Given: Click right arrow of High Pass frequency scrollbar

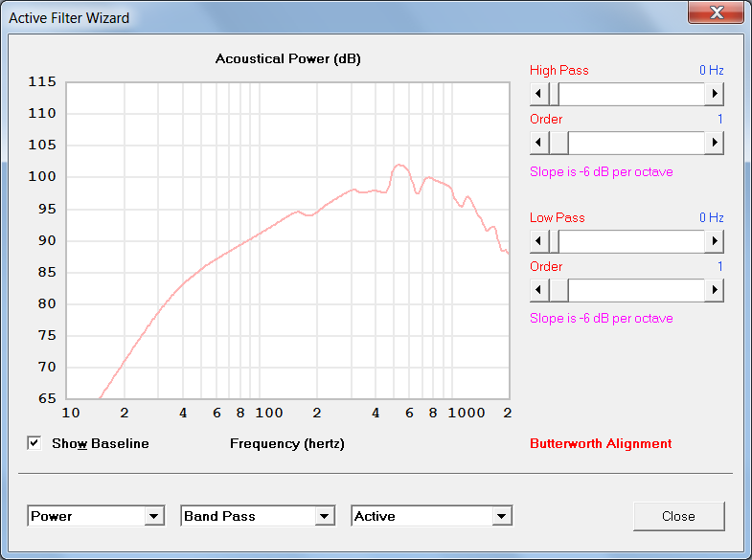Looking at the screenshot, I should click(x=714, y=94).
